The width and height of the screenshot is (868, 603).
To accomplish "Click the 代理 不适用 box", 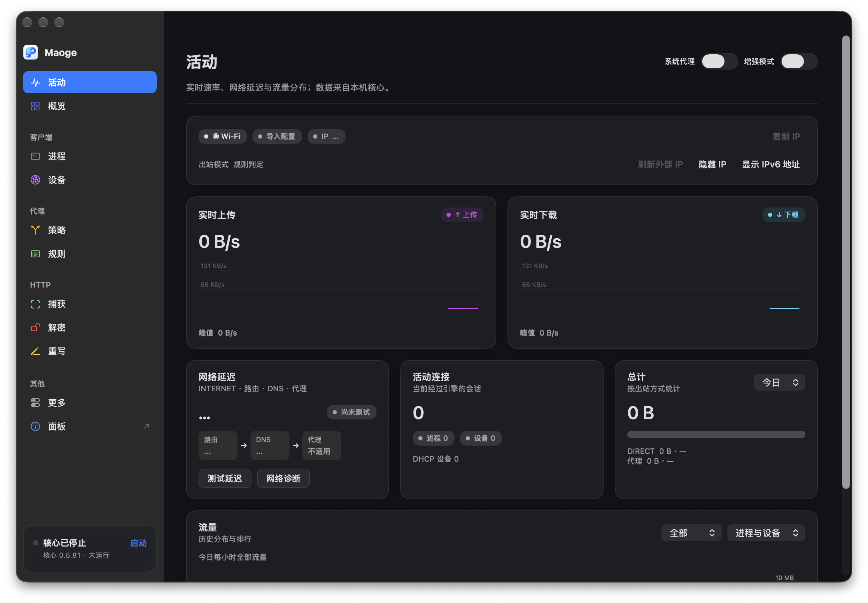I will [321, 445].
